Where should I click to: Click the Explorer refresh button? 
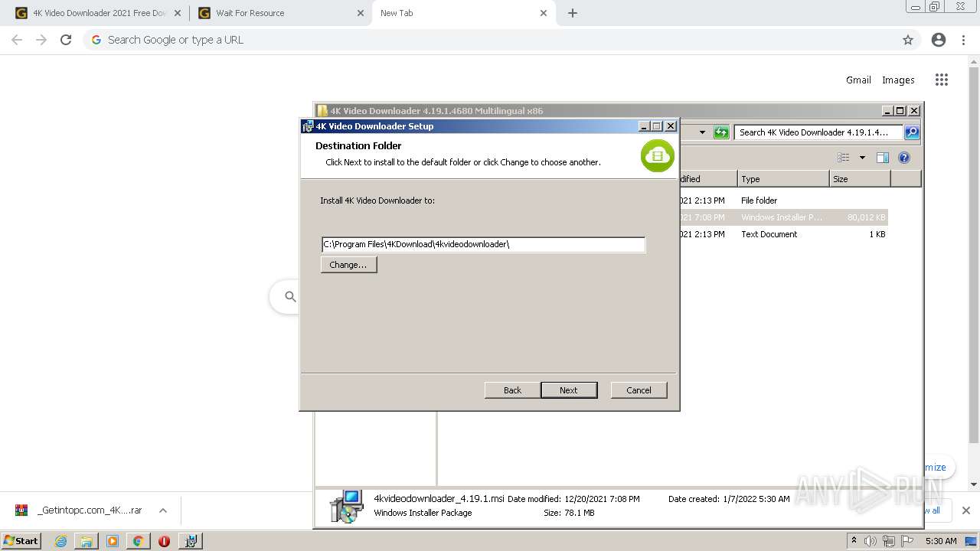click(721, 132)
